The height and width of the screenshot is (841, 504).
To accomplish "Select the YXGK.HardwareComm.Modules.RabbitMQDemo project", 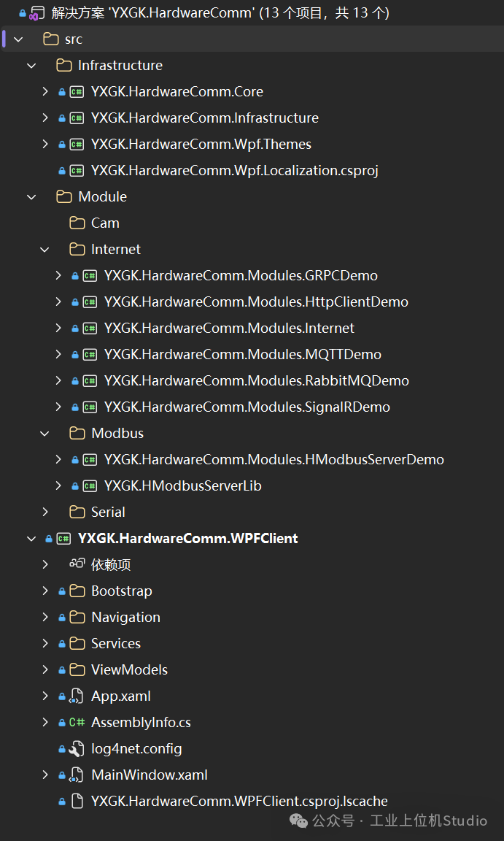I will 257,381.
